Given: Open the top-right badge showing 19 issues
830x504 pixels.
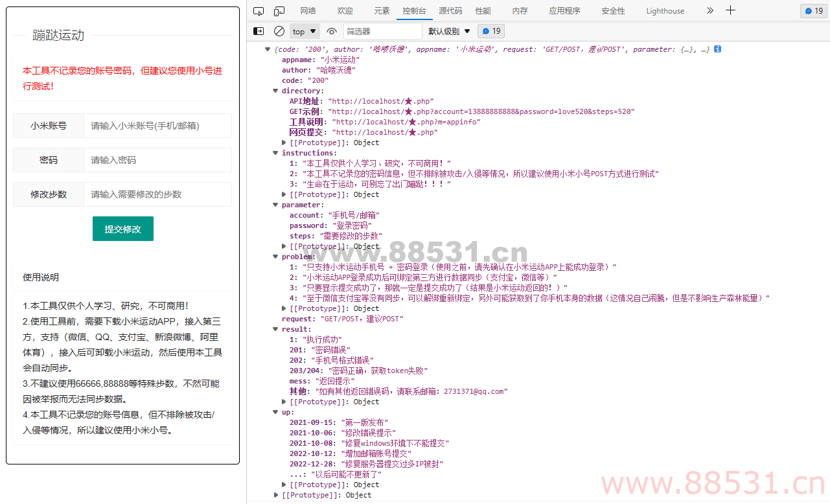Looking at the screenshot, I should pos(813,11).
